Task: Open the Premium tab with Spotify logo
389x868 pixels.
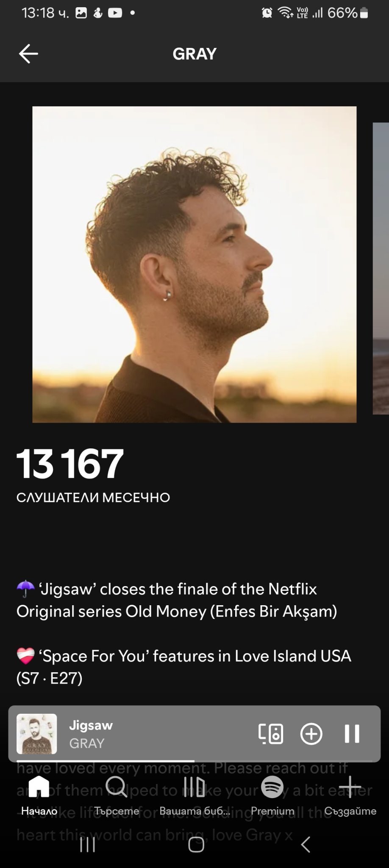Action: click(272, 796)
